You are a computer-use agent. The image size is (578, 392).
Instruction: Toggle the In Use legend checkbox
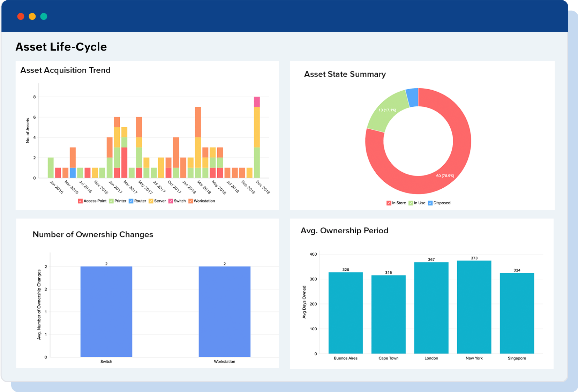pos(411,203)
